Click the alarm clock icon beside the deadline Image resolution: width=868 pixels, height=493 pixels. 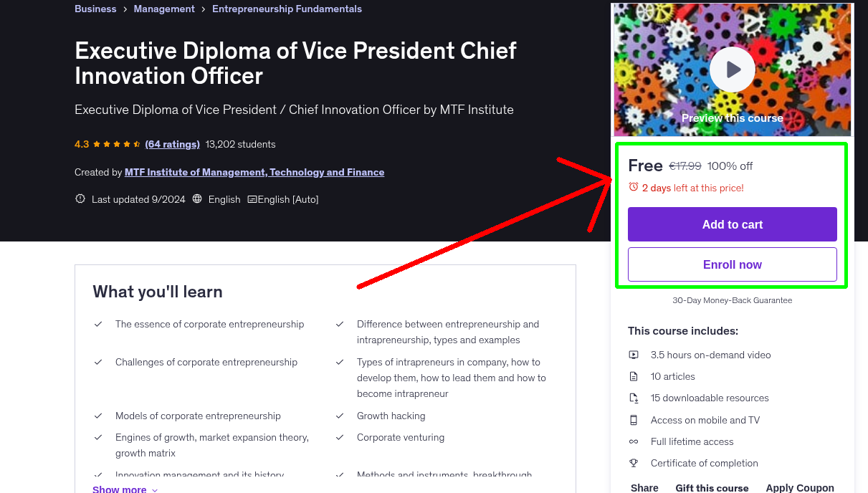[633, 185]
